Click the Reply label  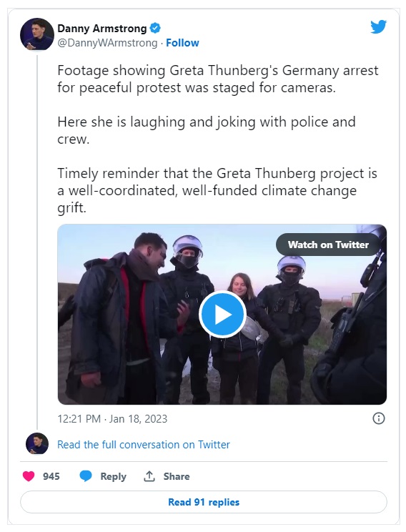tap(113, 477)
